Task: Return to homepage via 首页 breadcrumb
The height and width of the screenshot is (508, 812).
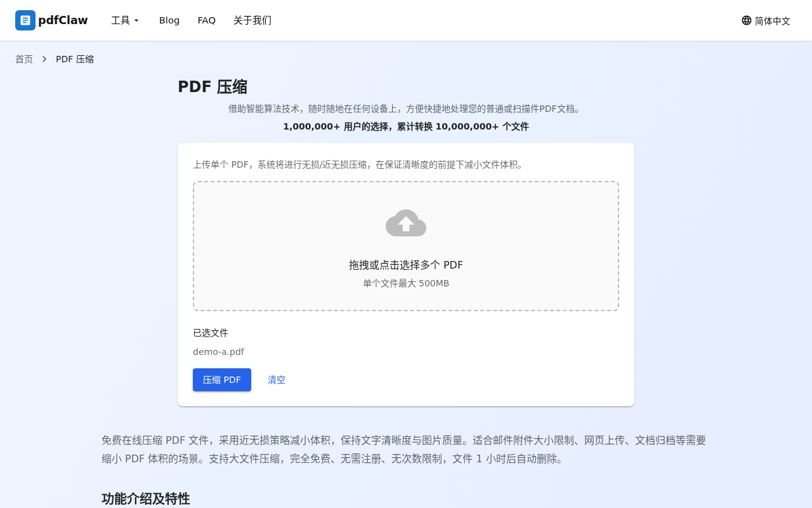Action: click(24, 59)
